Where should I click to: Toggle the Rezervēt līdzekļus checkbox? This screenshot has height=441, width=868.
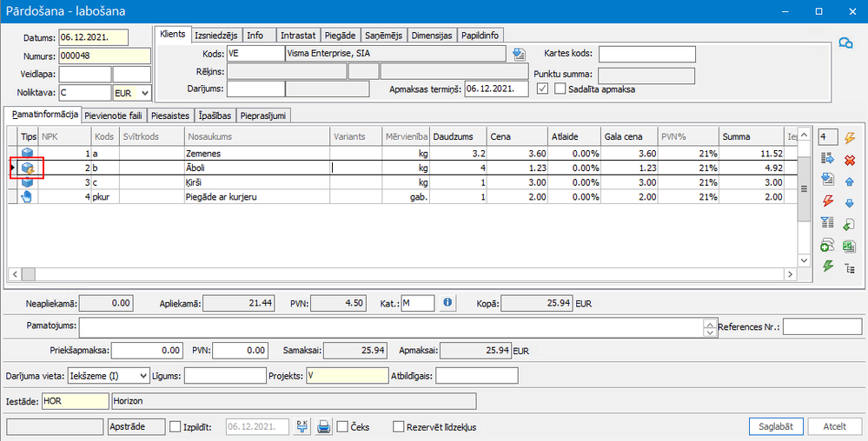pyautogui.click(x=399, y=426)
